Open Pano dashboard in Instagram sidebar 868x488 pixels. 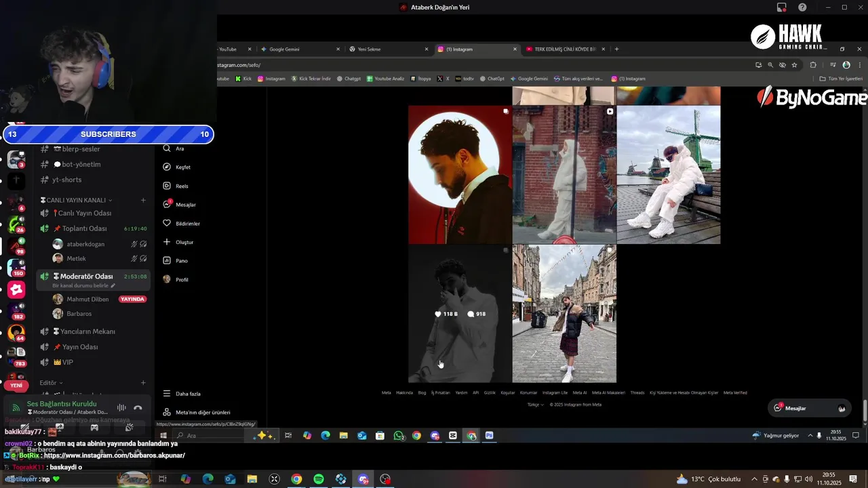176,261
